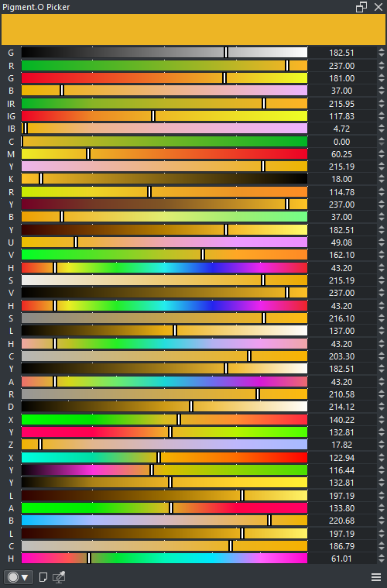Close the Pigment.O Picker docker
The width and height of the screenshot is (387, 588).
[378, 7]
